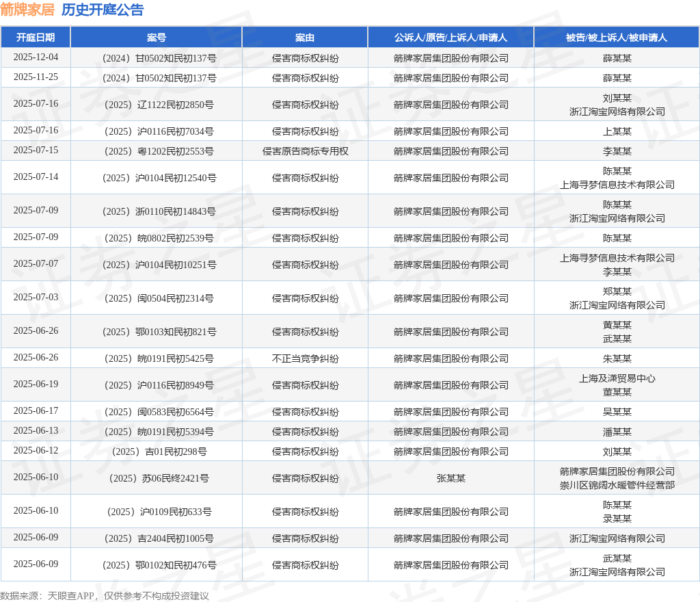Click the date cell 2025-11-25
This screenshot has width=700, height=602.
(x=36, y=77)
